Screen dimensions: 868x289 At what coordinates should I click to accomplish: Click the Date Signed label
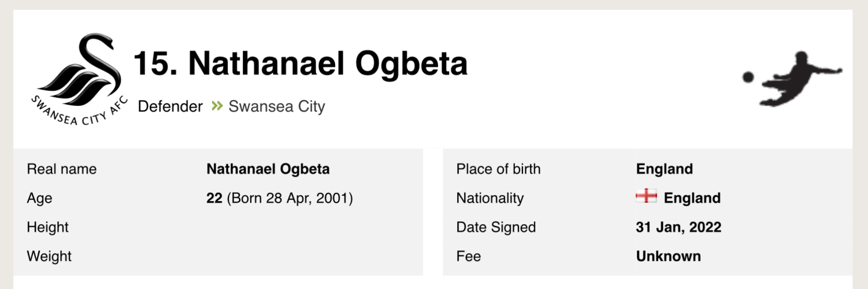point(496,227)
